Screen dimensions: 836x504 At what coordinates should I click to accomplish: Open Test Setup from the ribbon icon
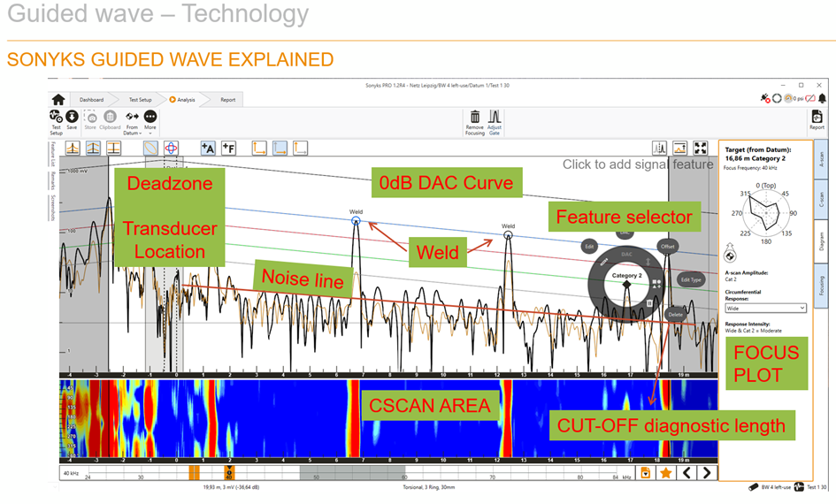pyautogui.click(x=56, y=122)
